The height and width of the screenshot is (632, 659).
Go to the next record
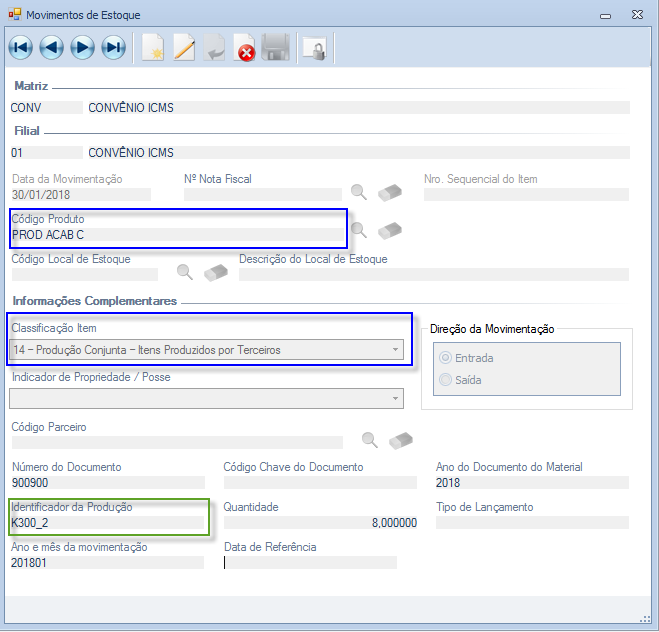82,47
